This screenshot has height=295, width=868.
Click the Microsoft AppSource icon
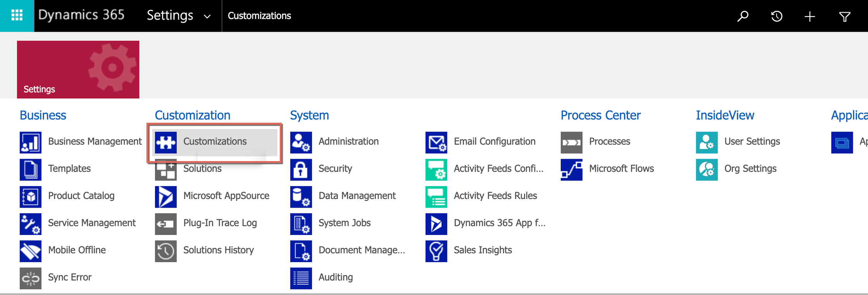(x=166, y=197)
